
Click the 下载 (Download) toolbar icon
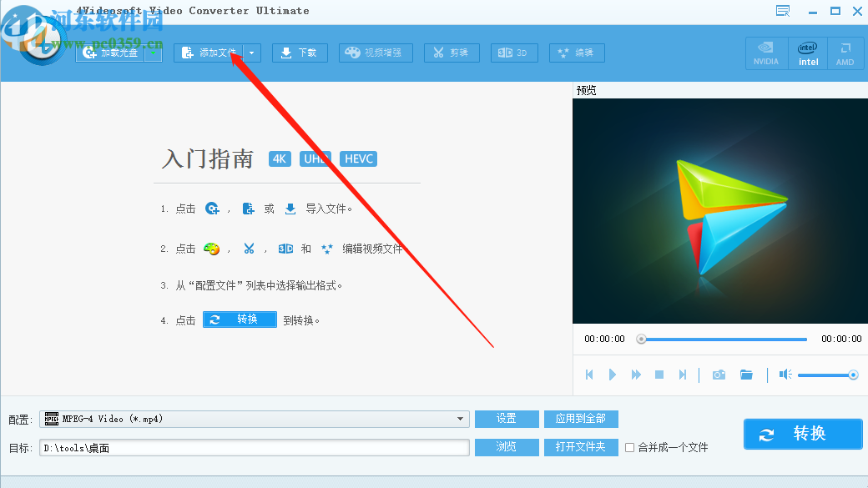pyautogui.click(x=299, y=52)
